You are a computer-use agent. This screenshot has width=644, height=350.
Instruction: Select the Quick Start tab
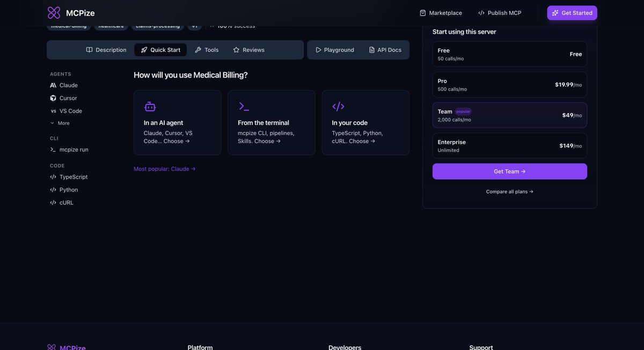(x=160, y=50)
